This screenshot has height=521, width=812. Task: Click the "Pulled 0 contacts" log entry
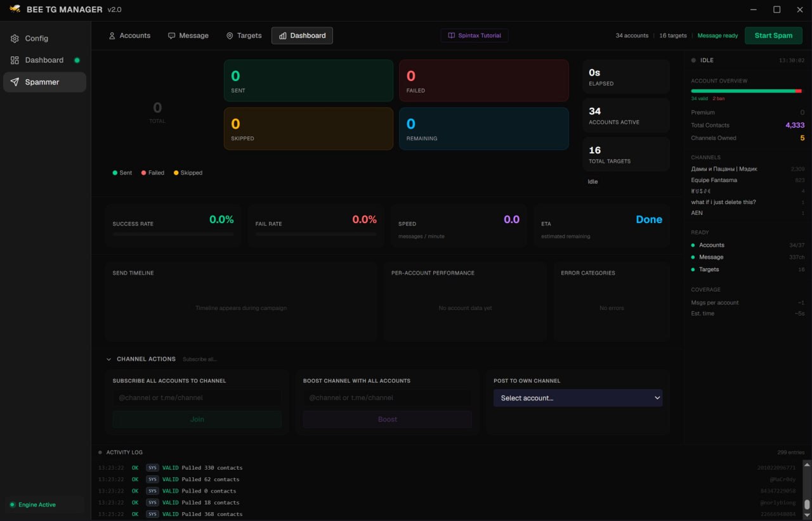448,491
